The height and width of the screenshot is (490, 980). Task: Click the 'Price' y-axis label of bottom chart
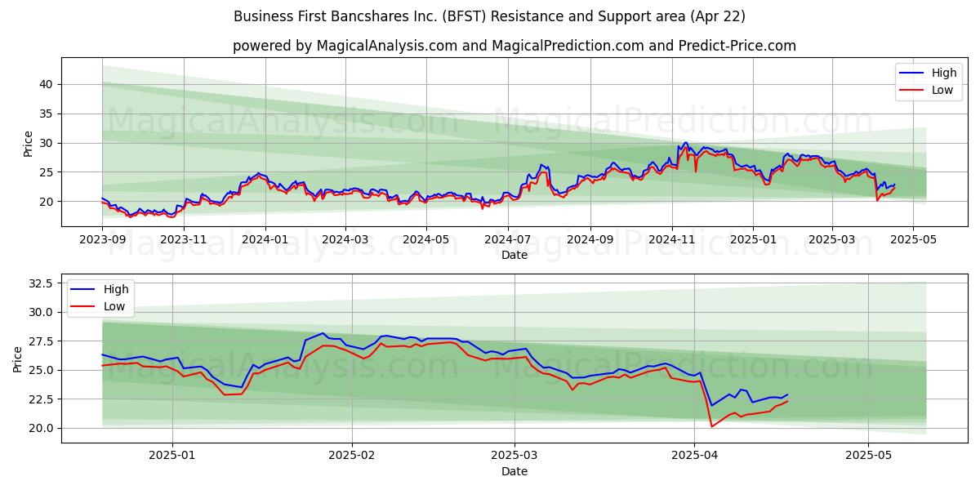click(18, 359)
